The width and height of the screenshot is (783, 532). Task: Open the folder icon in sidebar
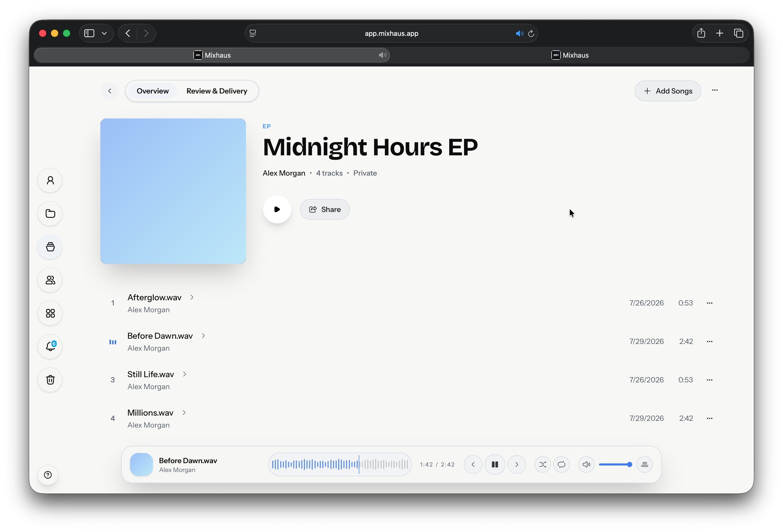(x=50, y=214)
